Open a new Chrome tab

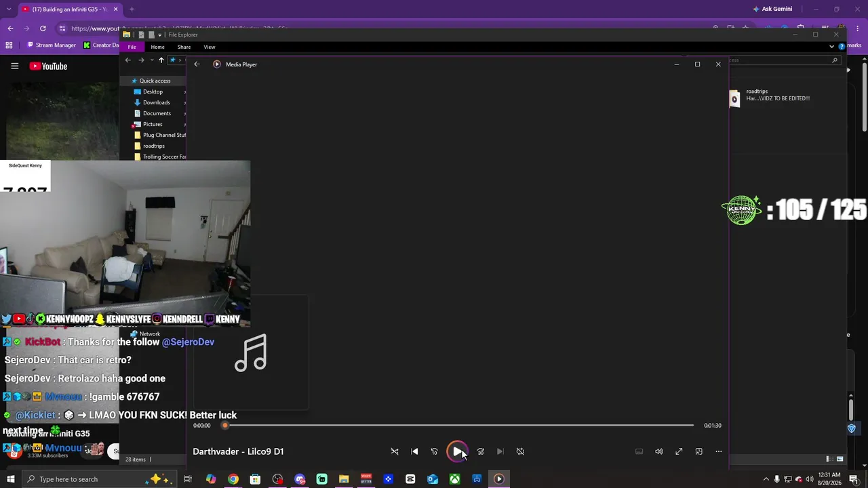[x=132, y=9]
